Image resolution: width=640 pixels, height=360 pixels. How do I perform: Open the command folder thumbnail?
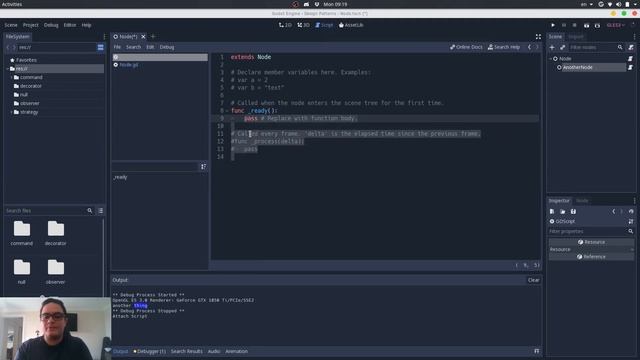[22, 233]
